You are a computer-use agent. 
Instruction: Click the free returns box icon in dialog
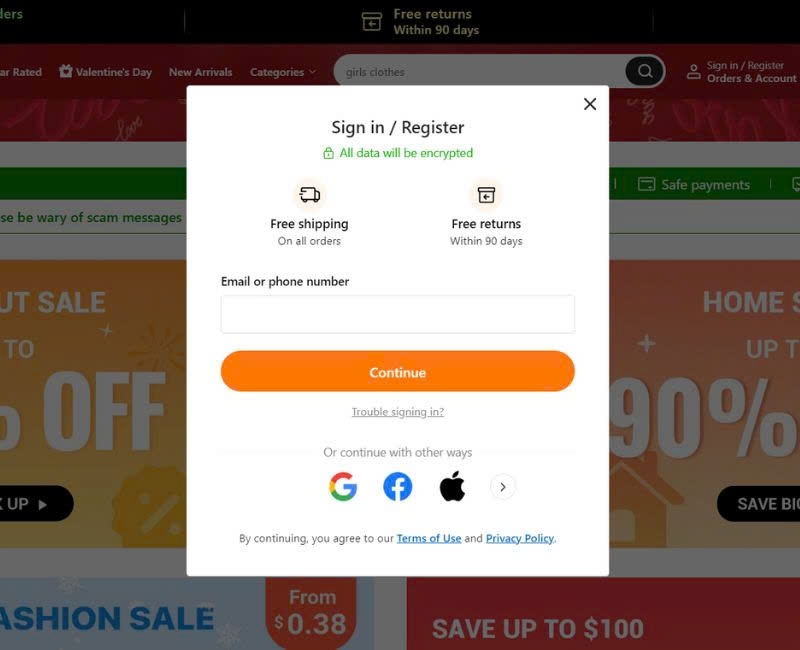486,194
